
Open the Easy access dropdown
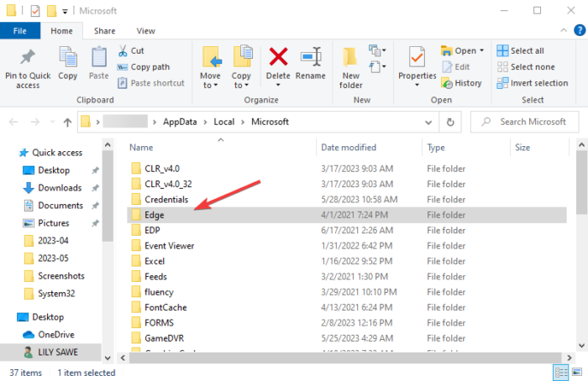pyautogui.click(x=377, y=67)
